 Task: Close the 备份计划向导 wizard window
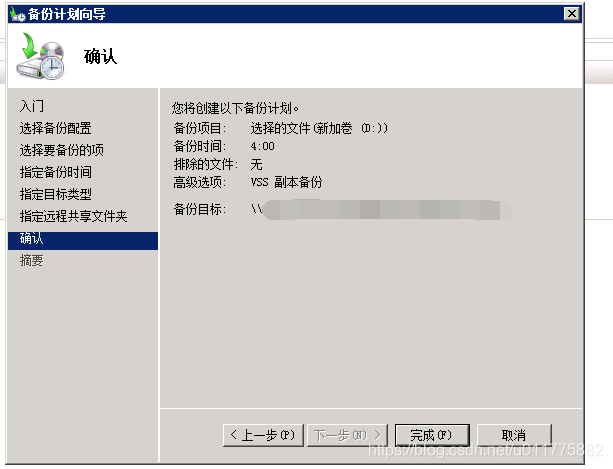coord(572,14)
